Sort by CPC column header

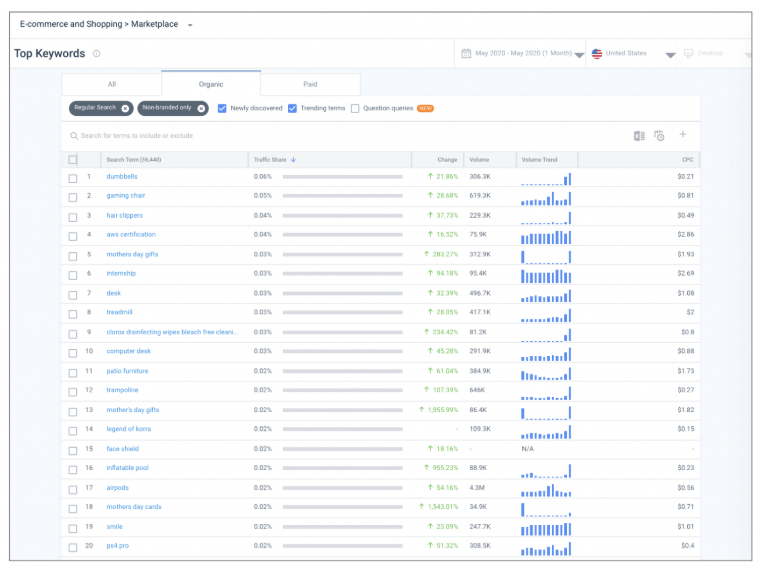[688, 160]
